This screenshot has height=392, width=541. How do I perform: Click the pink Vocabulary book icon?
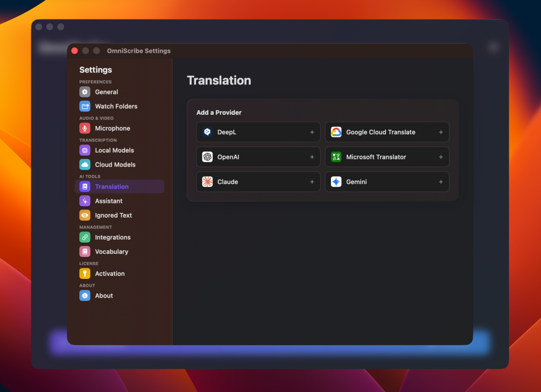[x=85, y=251]
